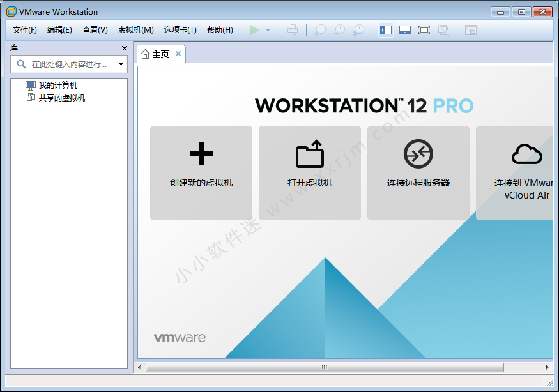The width and height of the screenshot is (559, 392).
Task: Click the 连接到 VMware vCloud Air tile
Action: click(514, 173)
